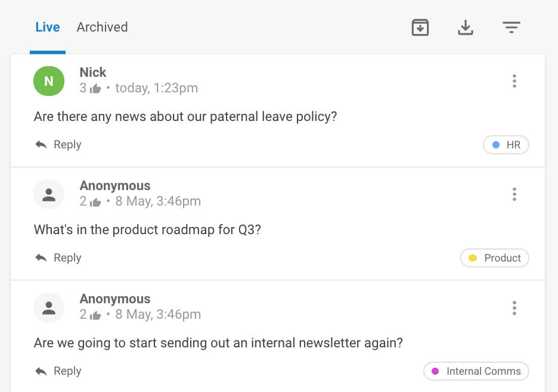The width and height of the screenshot is (558, 392).
Task: Click the yellow Product label tag
Action: coord(495,258)
